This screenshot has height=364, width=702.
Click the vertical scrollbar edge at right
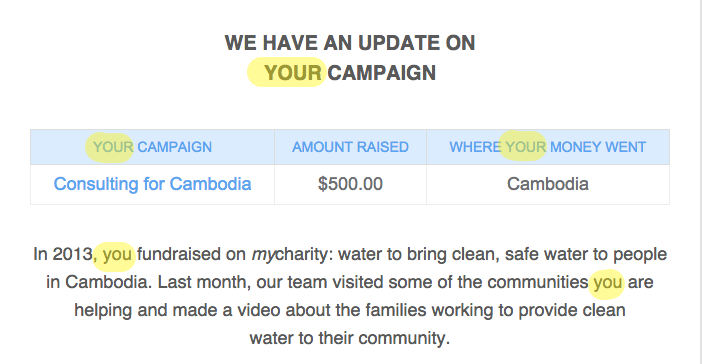click(699, 182)
